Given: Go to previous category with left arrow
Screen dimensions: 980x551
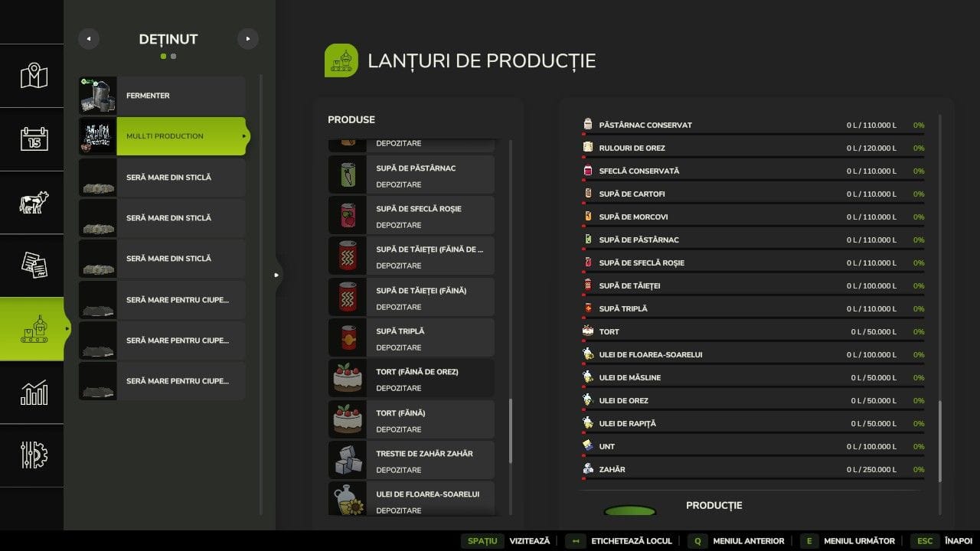Looking at the screenshot, I should coord(89,39).
